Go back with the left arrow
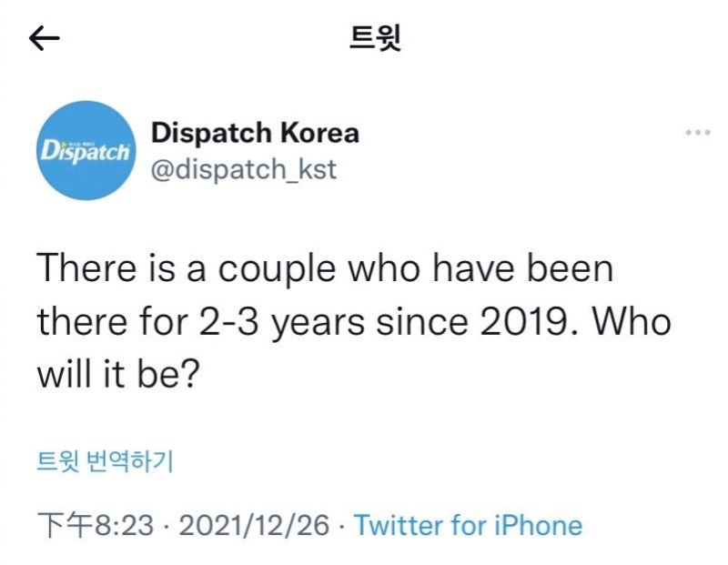Viewport: 728px width, 565px height. point(45,37)
